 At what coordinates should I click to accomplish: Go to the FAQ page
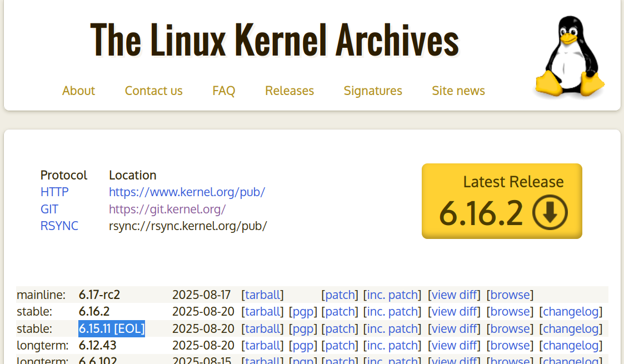coord(223,91)
